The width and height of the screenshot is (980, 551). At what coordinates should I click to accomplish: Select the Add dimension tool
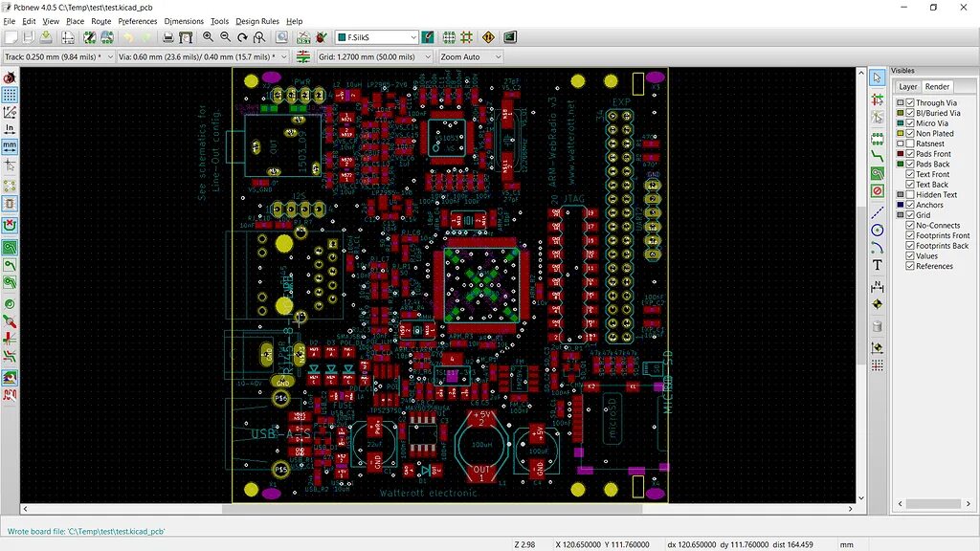(x=878, y=287)
